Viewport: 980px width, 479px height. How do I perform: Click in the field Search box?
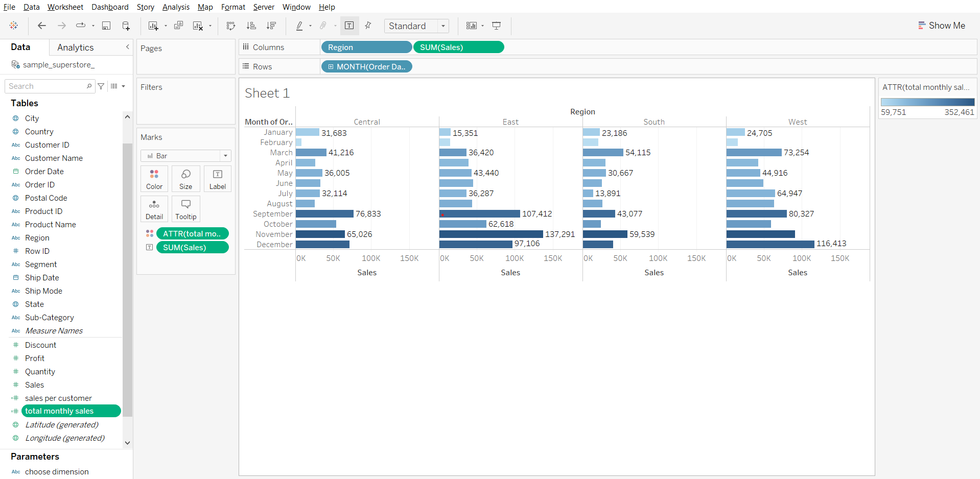click(46, 86)
